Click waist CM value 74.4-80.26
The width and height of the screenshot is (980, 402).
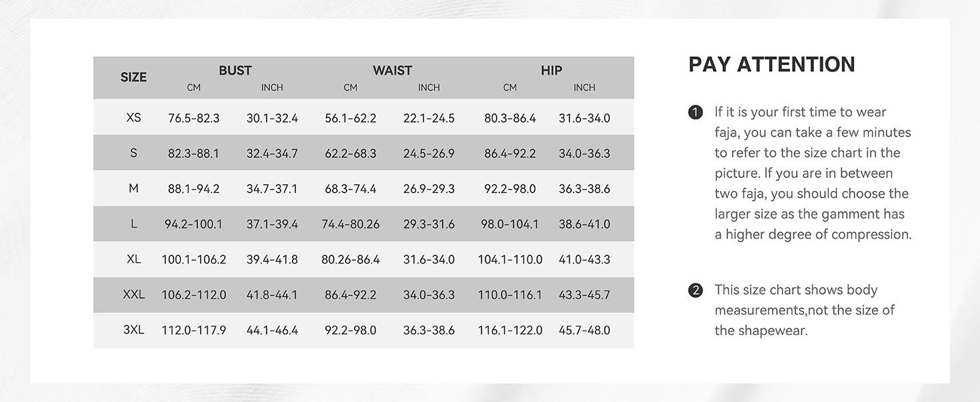point(350,224)
